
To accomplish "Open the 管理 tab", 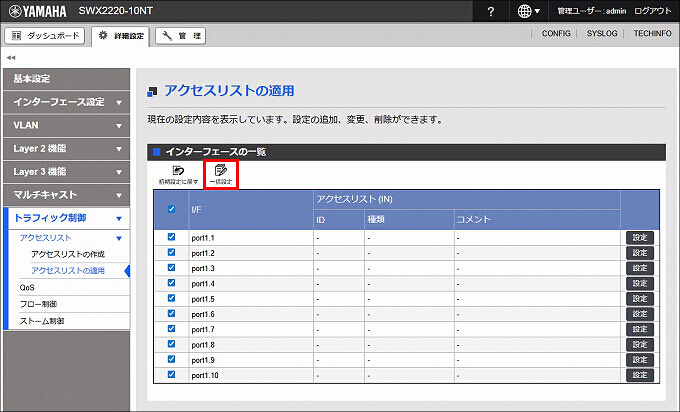I will [x=181, y=35].
